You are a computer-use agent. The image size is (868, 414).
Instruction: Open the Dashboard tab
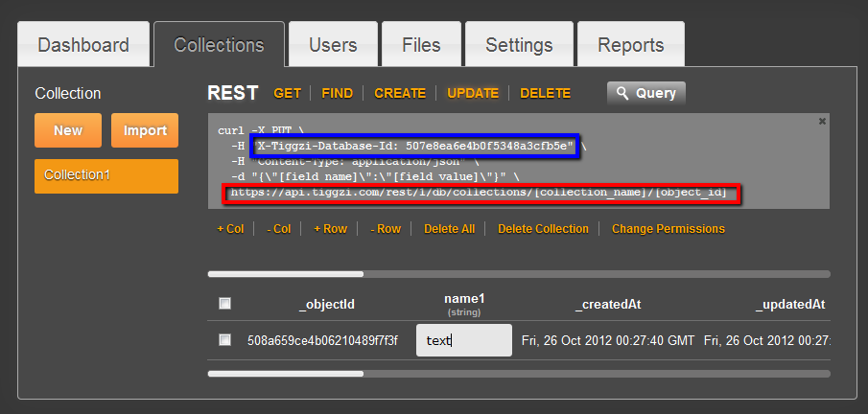click(83, 45)
